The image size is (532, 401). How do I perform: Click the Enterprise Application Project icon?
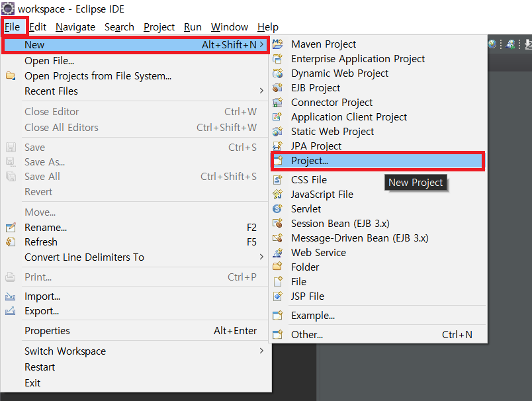click(x=277, y=59)
